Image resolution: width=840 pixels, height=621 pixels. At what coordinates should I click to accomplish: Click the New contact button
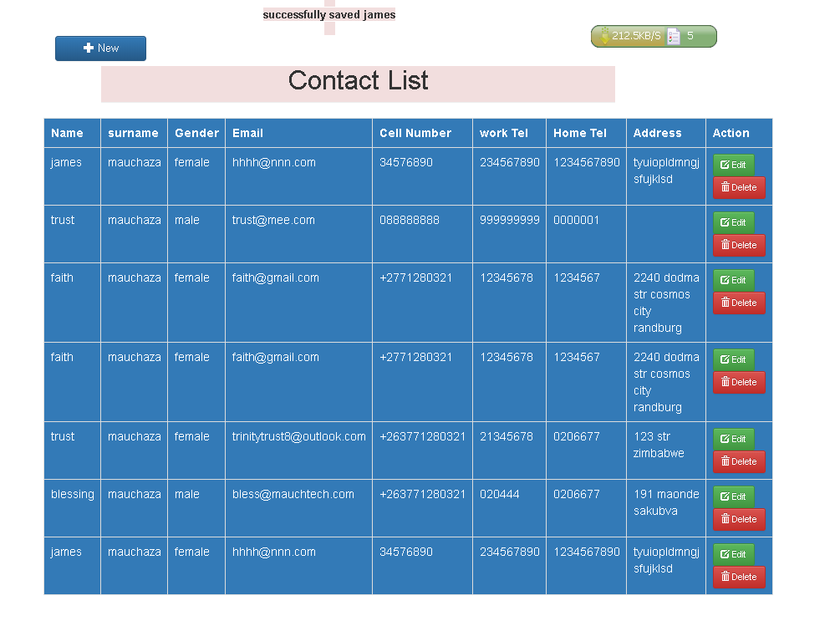click(x=100, y=48)
